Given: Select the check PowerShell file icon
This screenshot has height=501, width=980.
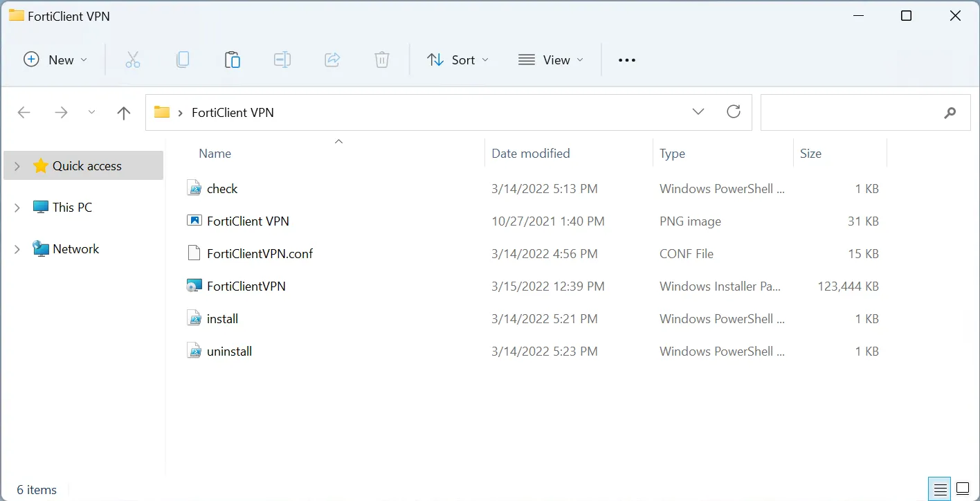Looking at the screenshot, I should tap(194, 188).
